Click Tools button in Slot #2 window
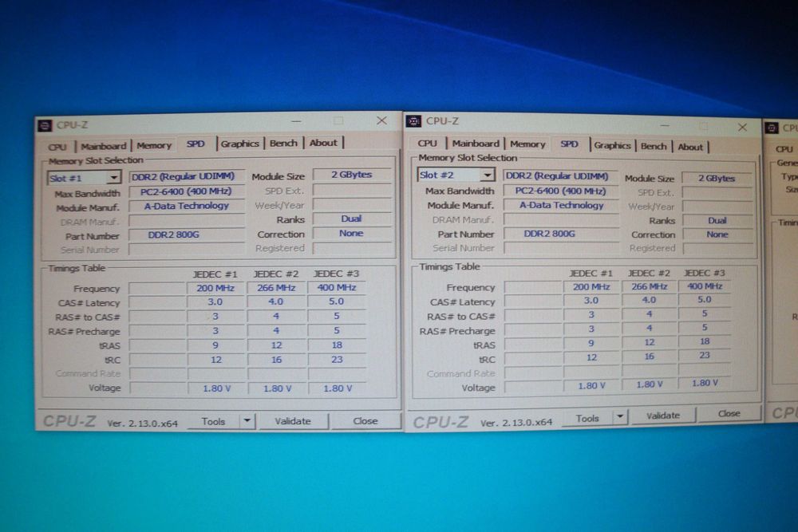This screenshot has height=532, width=798. [x=587, y=418]
